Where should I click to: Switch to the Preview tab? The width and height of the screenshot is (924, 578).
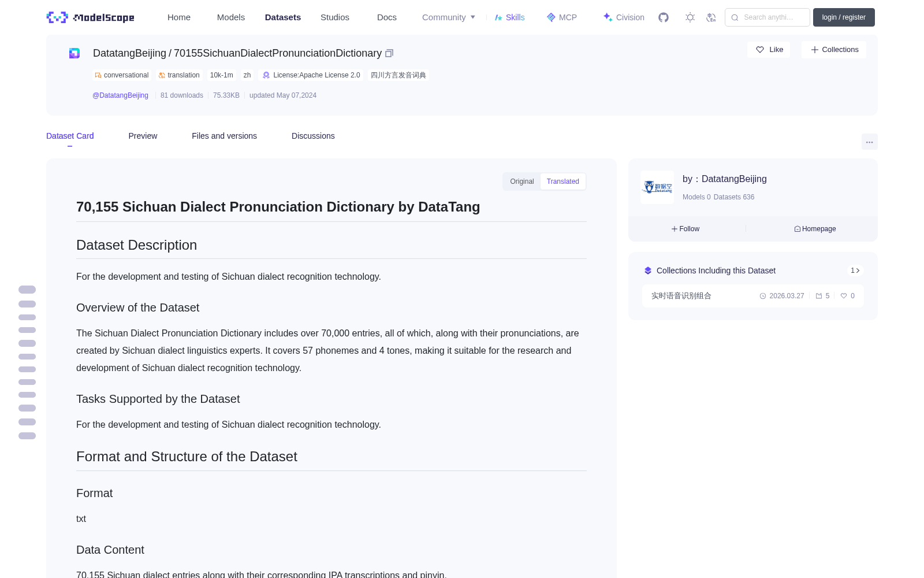pos(143,136)
